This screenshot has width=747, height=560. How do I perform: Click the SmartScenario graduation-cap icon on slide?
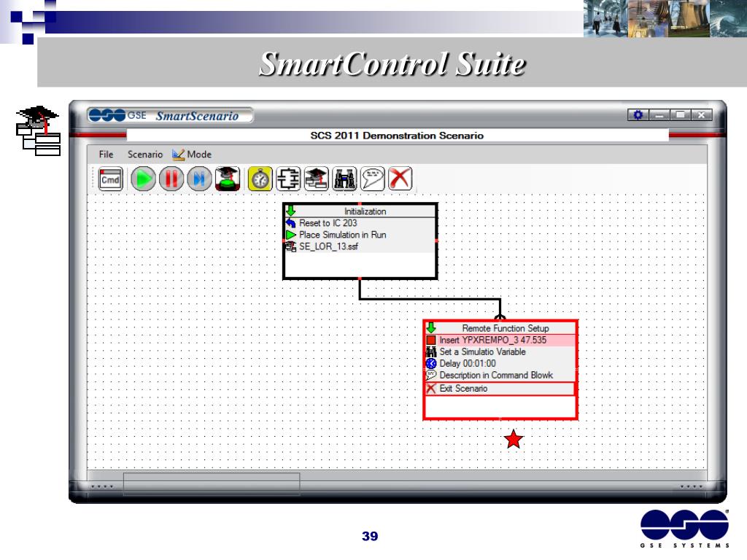pos(39,131)
